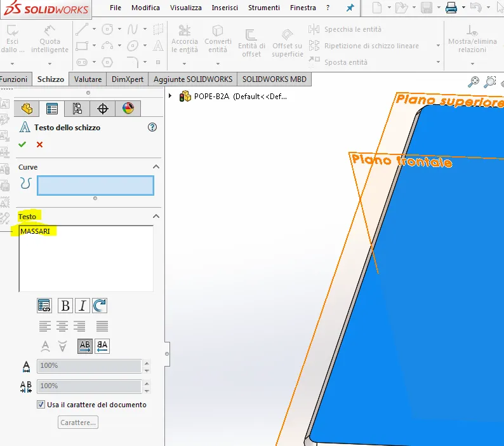Switch to SOLIDWORKS MBD tab
The height and width of the screenshot is (446, 504).
point(274,79)
